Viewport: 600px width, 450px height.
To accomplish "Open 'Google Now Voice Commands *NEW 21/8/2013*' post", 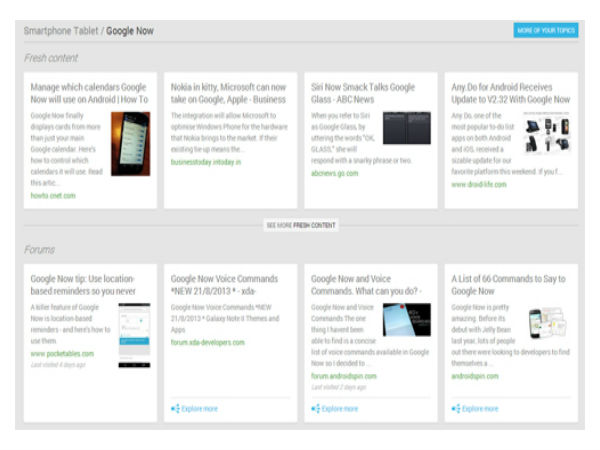I will tap(224, 285).
